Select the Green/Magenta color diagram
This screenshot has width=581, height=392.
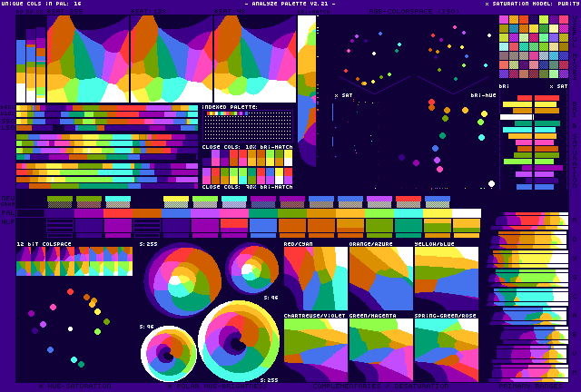click(380, 349)
